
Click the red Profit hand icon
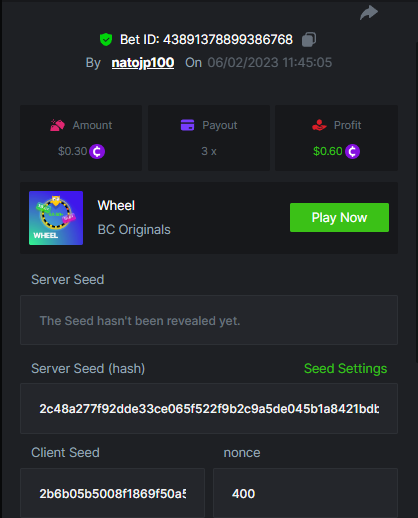coord(319,125)
